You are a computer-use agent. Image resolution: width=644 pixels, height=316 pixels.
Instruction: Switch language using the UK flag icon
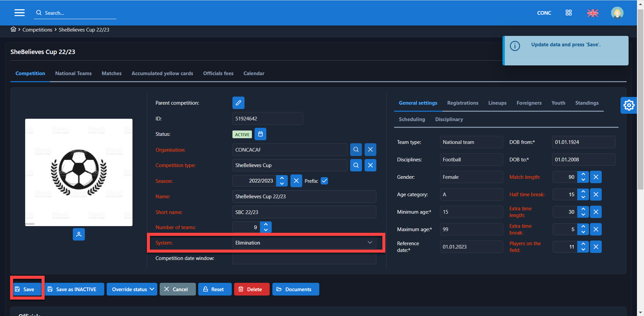click(593, 13)
